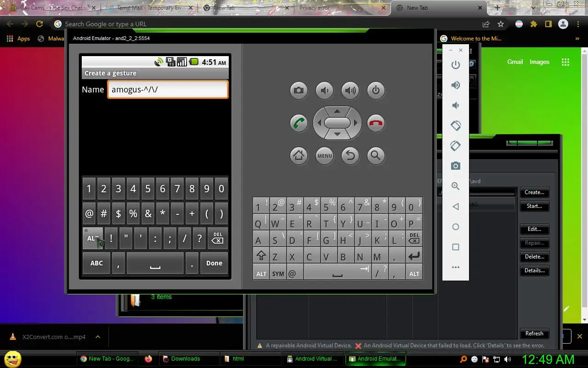Toggle ALT key on phone soft keyboard

click(93, 238)
